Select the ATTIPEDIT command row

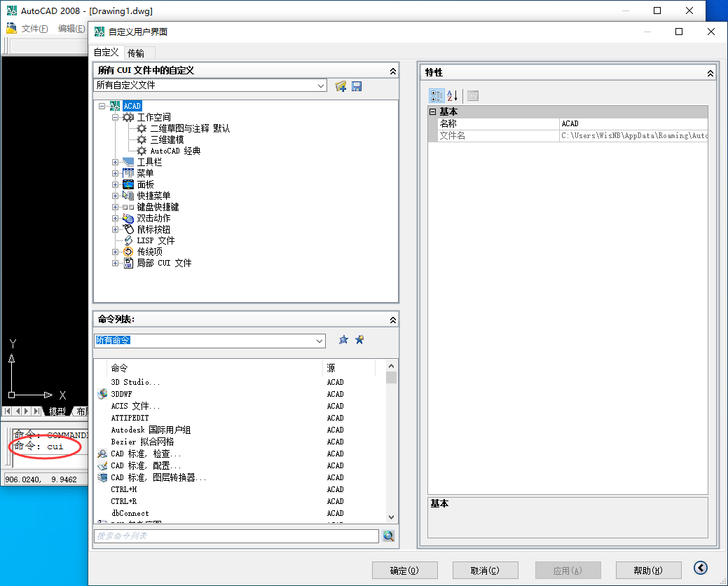[x=240, y=418]
